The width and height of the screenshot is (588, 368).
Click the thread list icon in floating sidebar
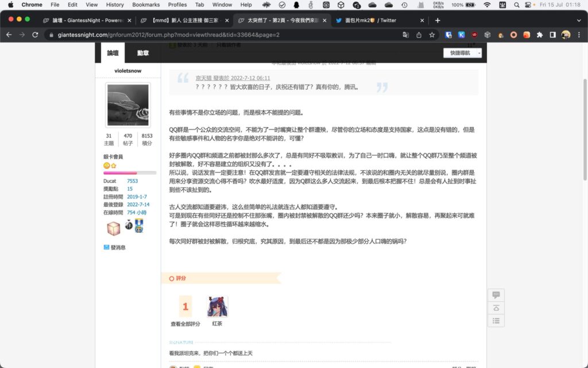[496, 321]
